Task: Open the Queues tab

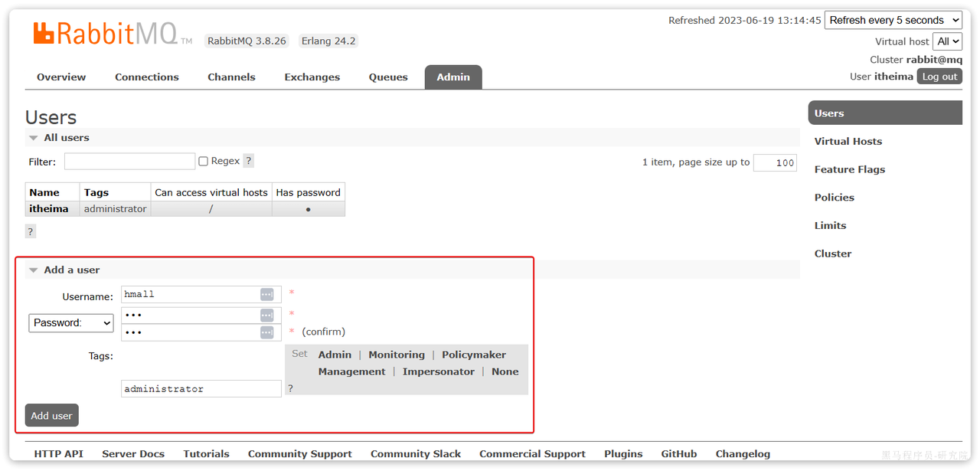Action: click(x=388, y=77)
